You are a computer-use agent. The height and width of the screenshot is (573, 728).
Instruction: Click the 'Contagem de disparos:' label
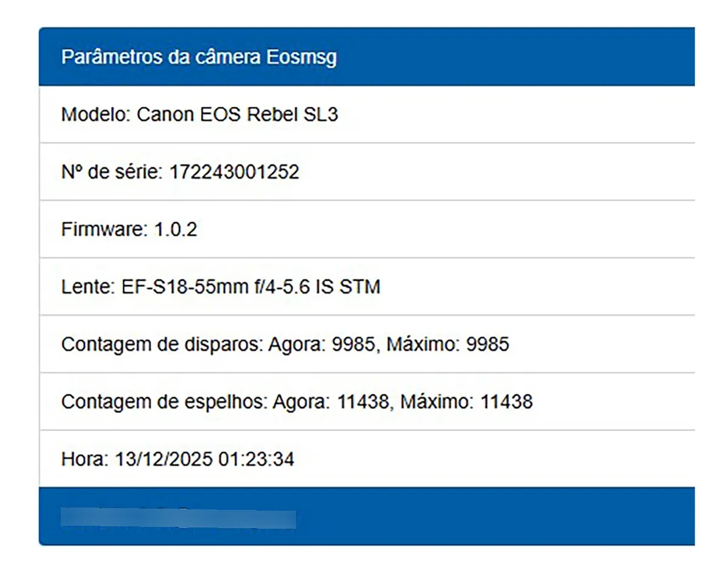pos(159,344)
